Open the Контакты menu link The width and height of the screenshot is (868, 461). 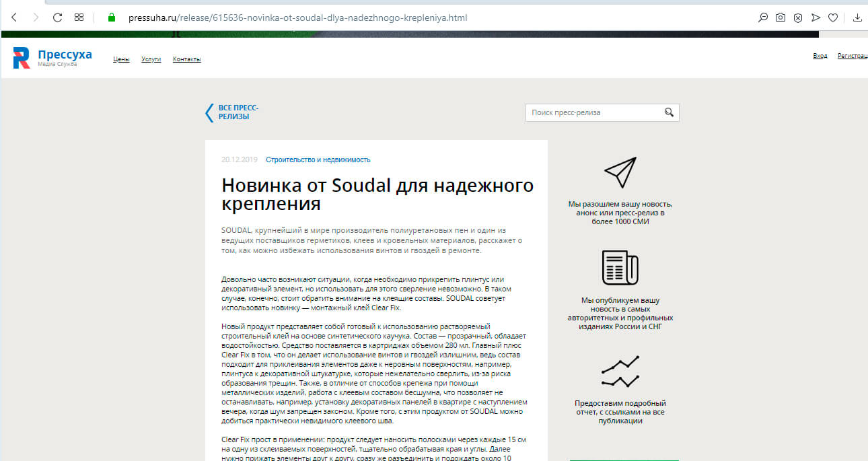tap(187, 59)
